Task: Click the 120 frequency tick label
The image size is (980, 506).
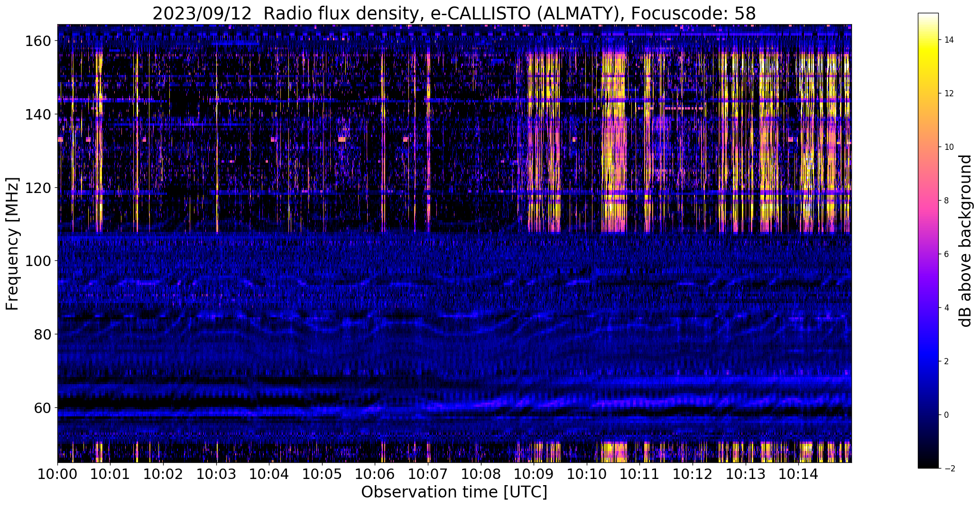Action: (37, 188)
